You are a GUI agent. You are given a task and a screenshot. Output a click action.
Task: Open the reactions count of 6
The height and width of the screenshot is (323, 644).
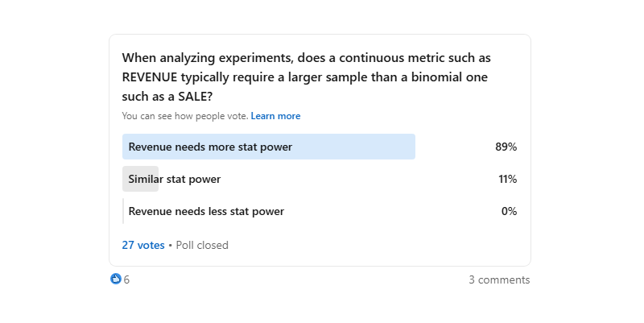[126, 280]
